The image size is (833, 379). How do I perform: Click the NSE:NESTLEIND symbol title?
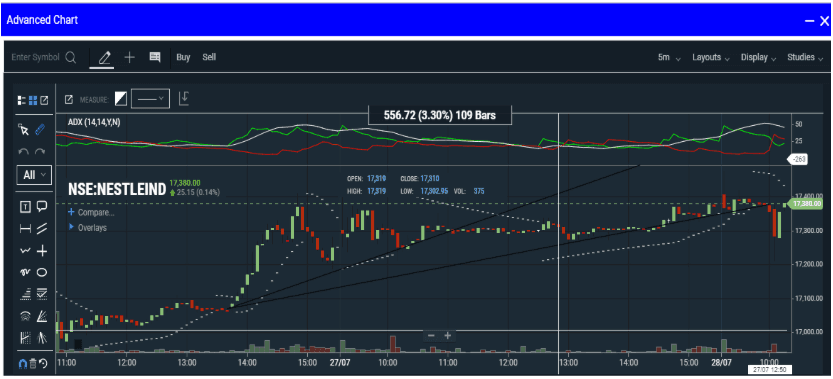coord(117,190)
